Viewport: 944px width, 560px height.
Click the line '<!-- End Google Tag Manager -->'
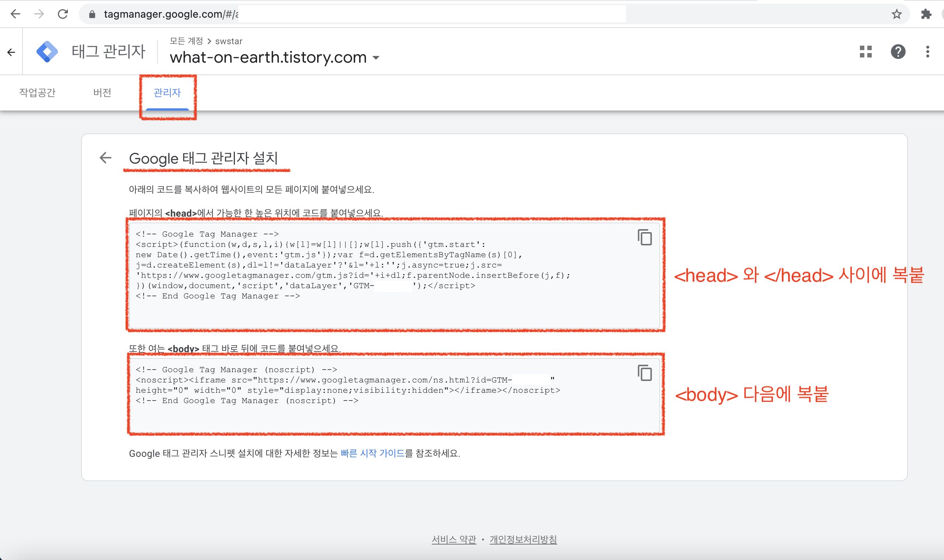(x=218, y=296)
